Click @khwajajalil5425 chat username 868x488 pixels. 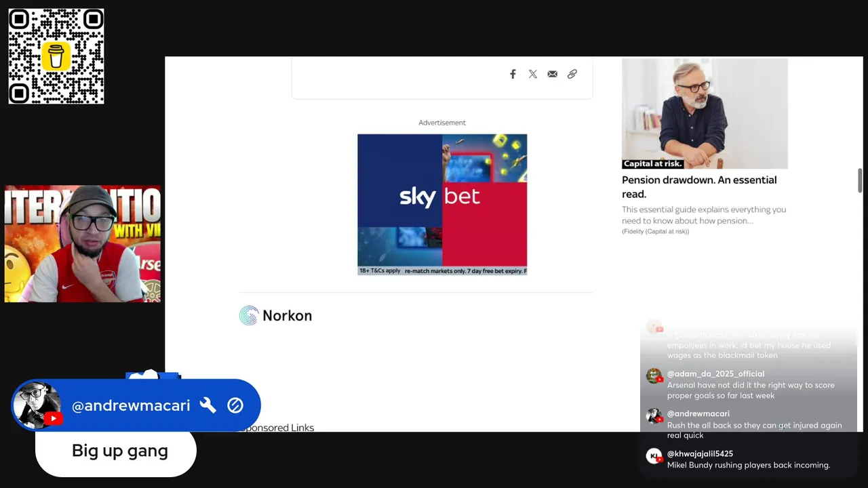click(700, 453)
